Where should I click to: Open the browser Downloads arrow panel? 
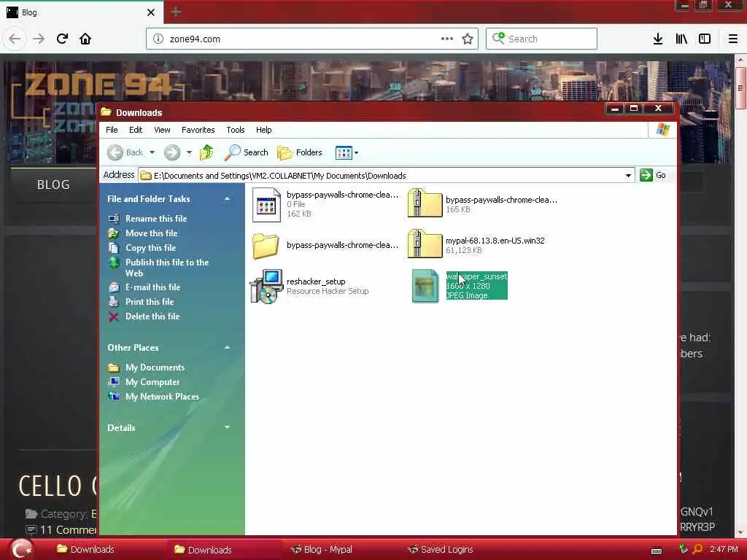pos(658,39)
